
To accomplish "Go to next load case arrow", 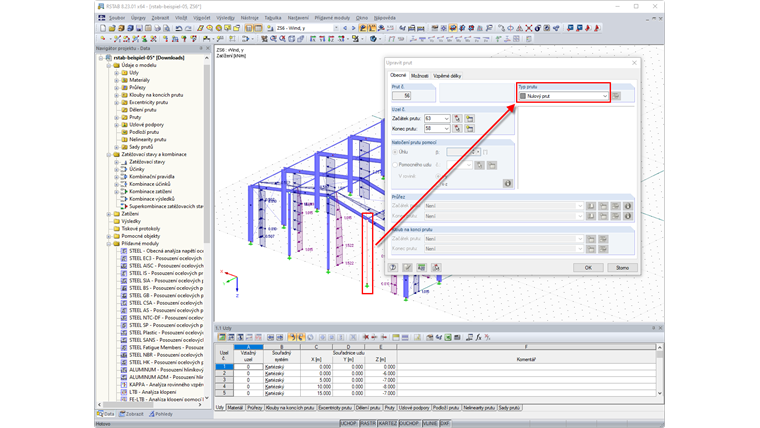I will [x=353, y=28].
